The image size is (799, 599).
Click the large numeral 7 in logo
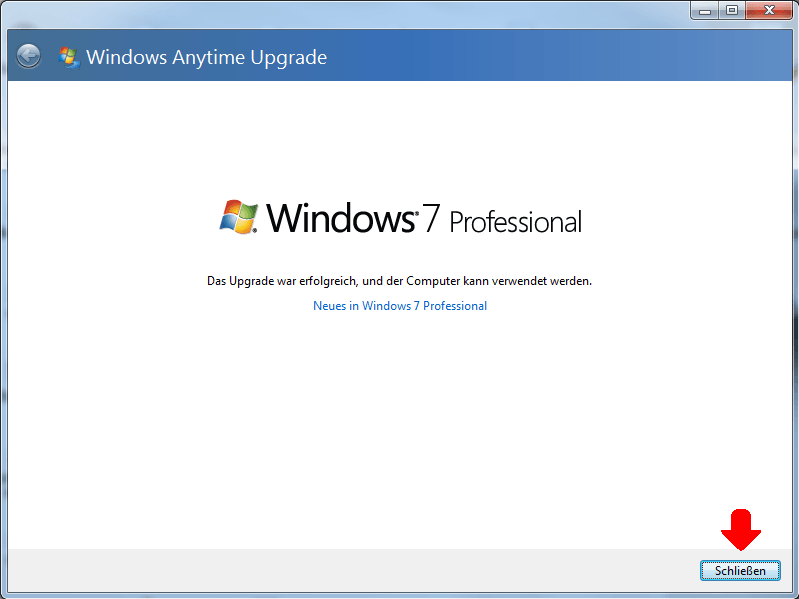tap(431, 218)
